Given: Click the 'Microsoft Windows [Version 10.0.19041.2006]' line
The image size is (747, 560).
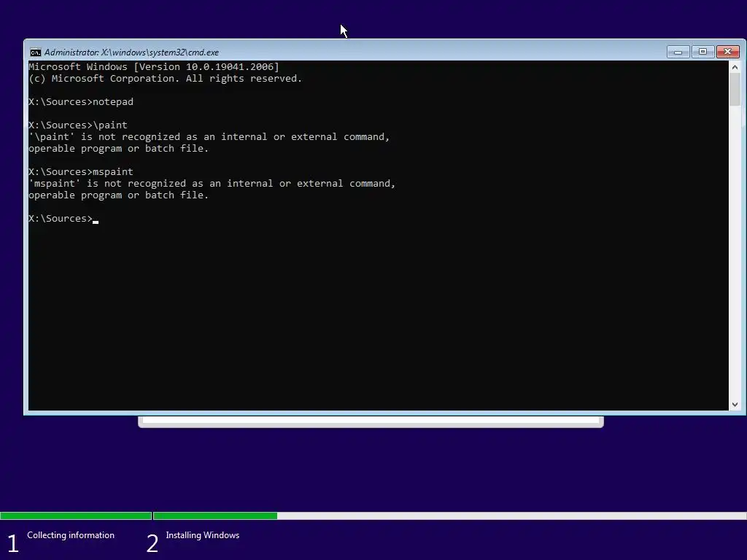Looking at the screenshot, I should [154, 66].
